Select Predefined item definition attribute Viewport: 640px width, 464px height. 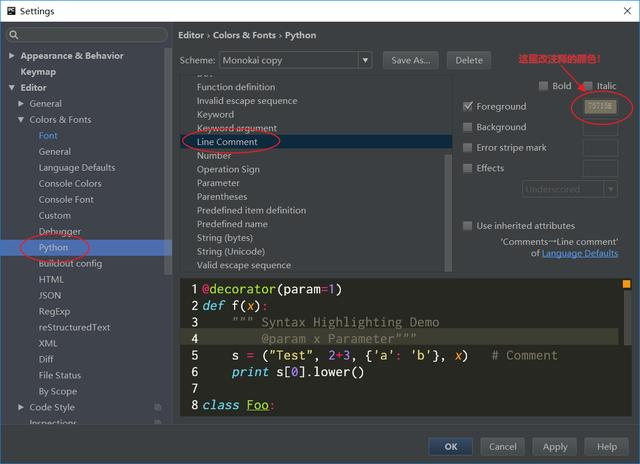point(251,210)
